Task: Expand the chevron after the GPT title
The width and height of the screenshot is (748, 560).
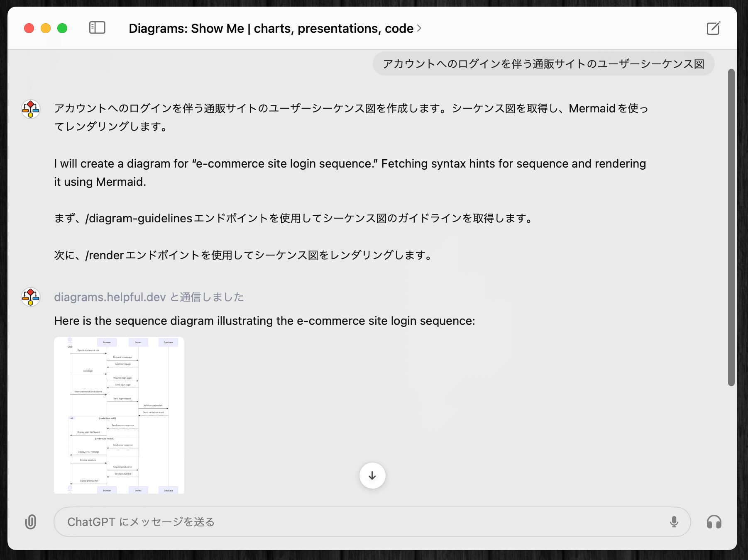Action: pyautogui.click(x=419, y=28)
